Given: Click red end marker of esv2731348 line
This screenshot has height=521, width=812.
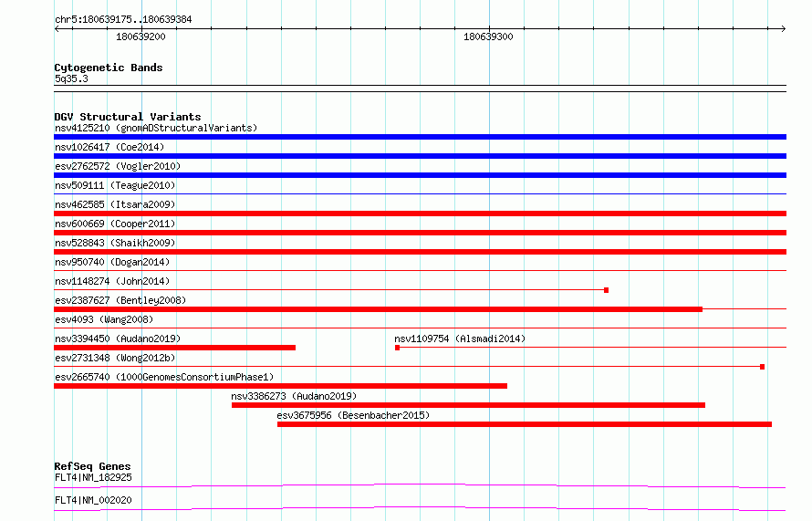Looking at the screenshot, I should tap(763, 367).
